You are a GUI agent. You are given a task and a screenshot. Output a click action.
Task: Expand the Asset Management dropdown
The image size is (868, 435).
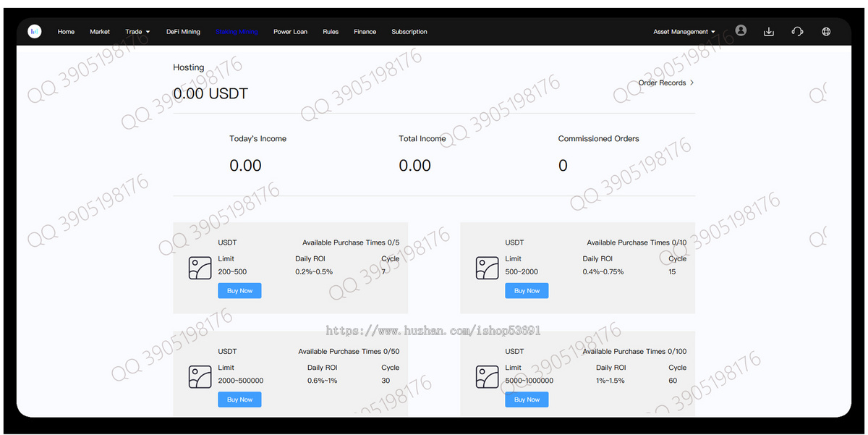pos(684,32)
